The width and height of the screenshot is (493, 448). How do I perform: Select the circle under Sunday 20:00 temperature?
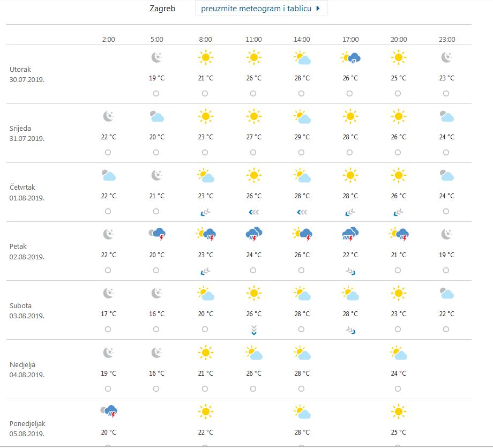coord(398,389)
